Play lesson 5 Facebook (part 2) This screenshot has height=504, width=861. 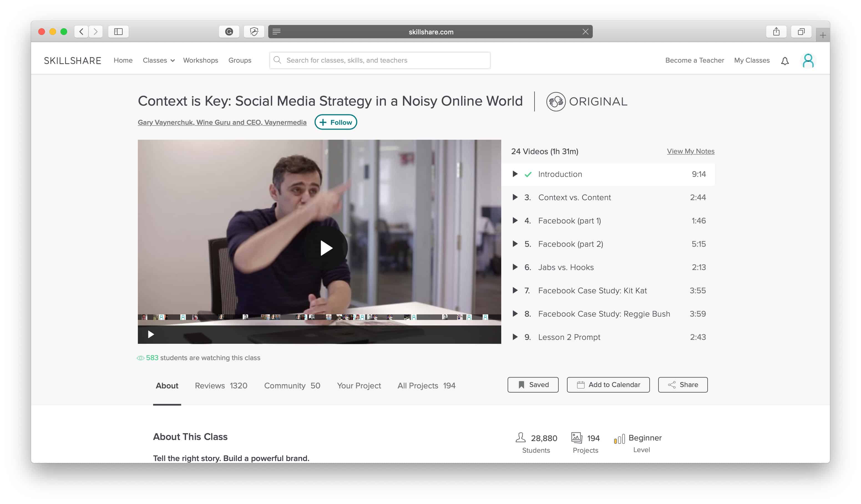coord(608,244)
